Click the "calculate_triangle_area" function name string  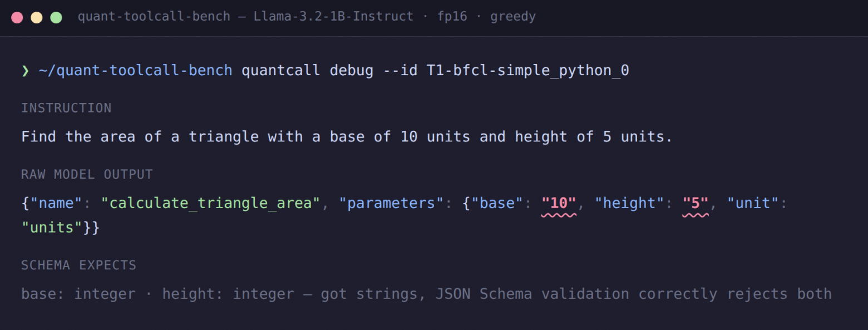click(x=211, y=203)
